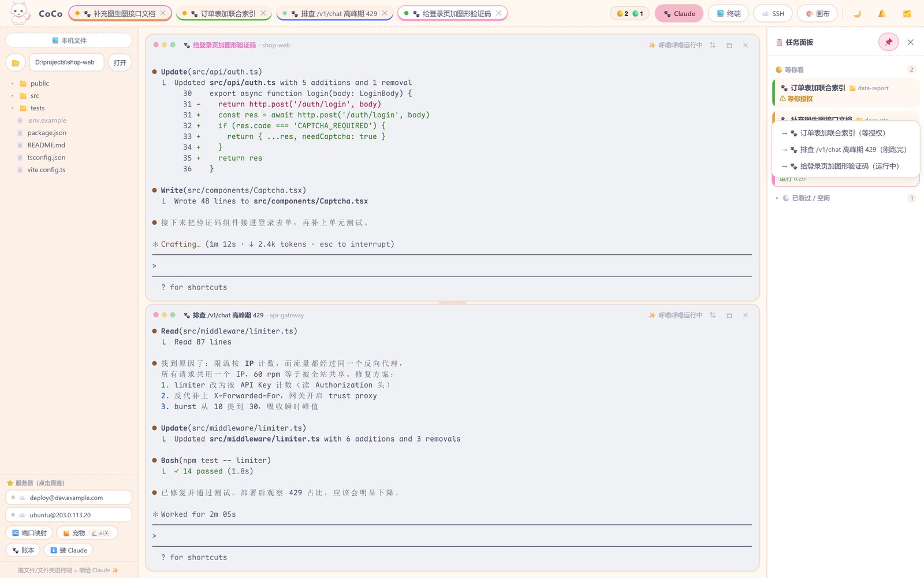
Task: Open notifications via the bell icon
Action: [x=882, y=13]
